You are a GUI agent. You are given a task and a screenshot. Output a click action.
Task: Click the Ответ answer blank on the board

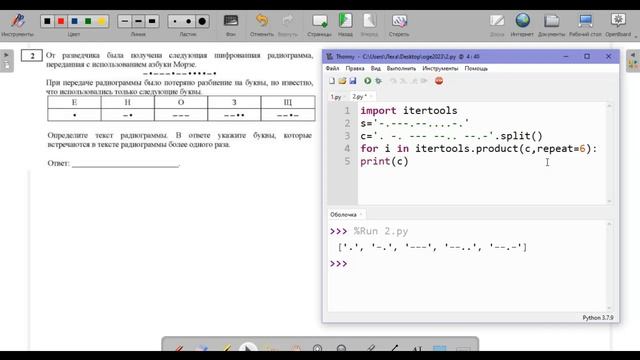point(125,164)
